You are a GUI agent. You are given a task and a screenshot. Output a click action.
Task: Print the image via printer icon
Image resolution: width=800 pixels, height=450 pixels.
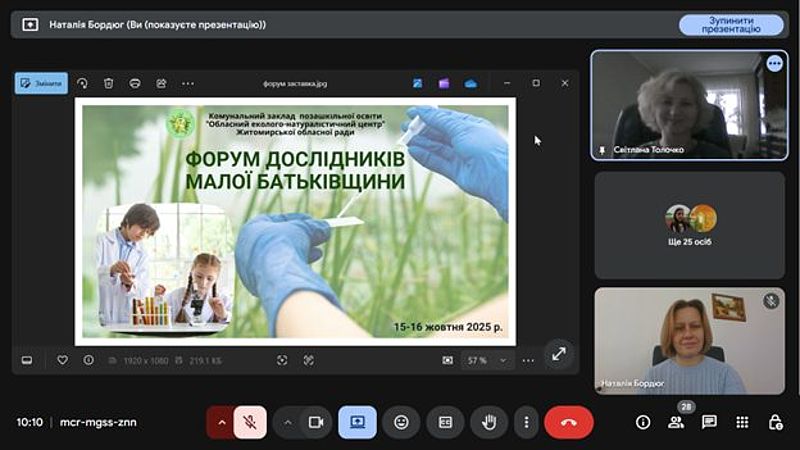pos(134,83)
